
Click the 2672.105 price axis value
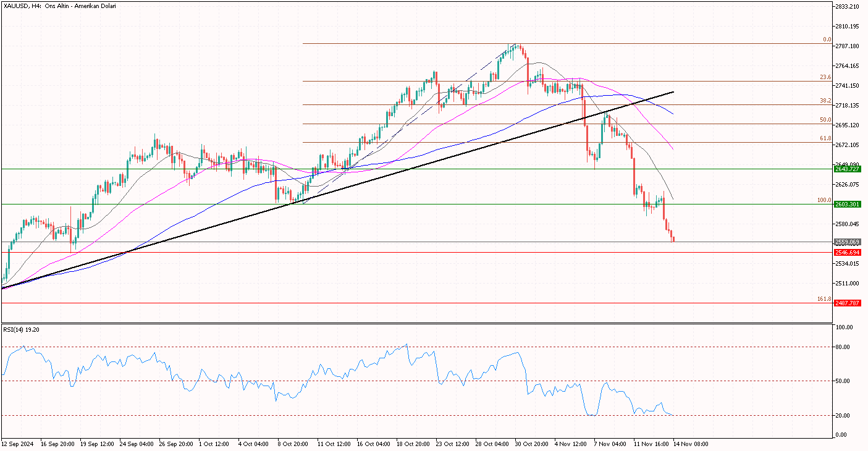click(x=848, y=145)
